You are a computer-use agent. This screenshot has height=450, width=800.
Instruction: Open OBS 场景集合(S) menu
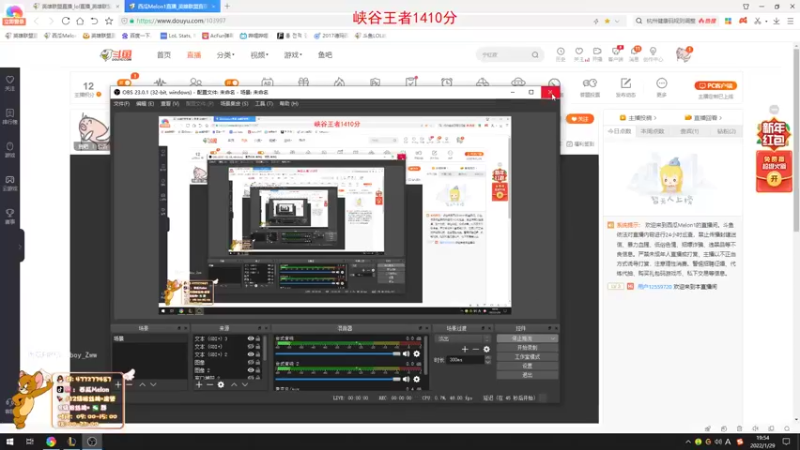[x=234, y=104]
